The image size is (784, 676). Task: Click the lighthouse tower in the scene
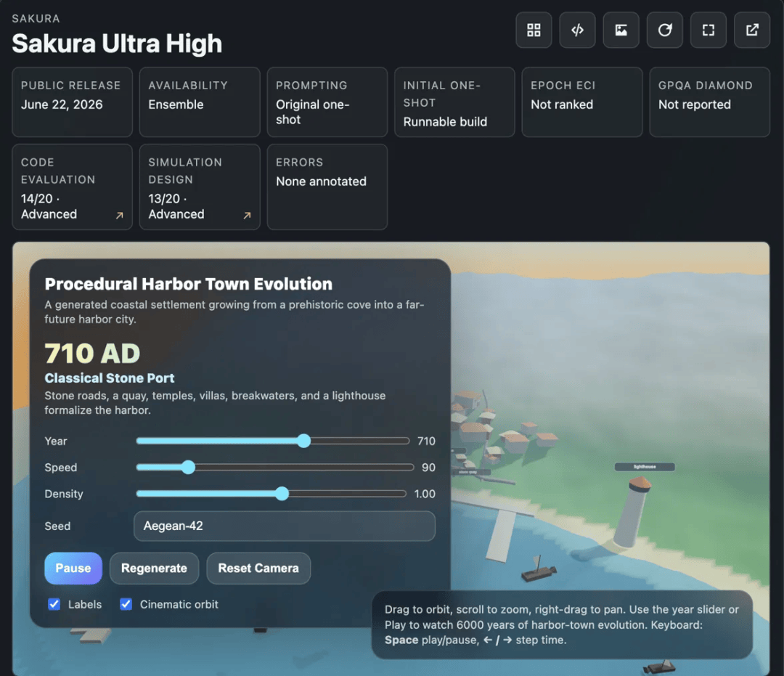pyautogui.click(x=632, y=513)
